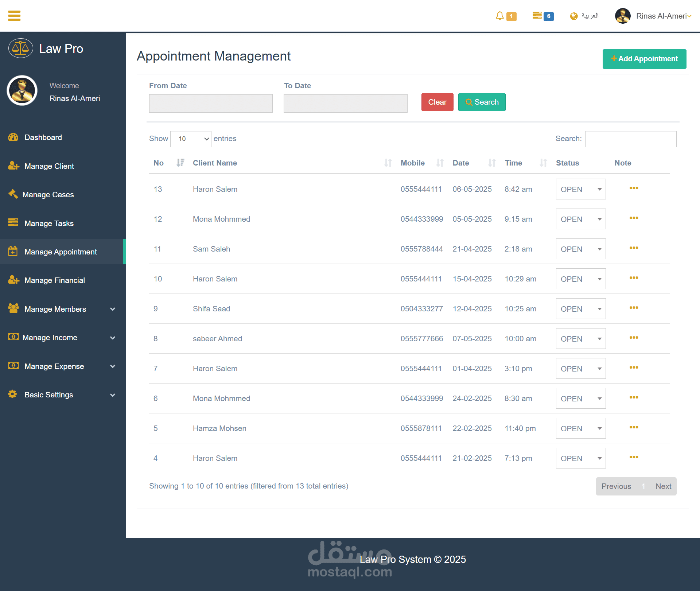Image resolution: width=700 pixels, height=591 pixels.
Task: Open Dashboard from sidebar
Action: [x=43, y=137]
